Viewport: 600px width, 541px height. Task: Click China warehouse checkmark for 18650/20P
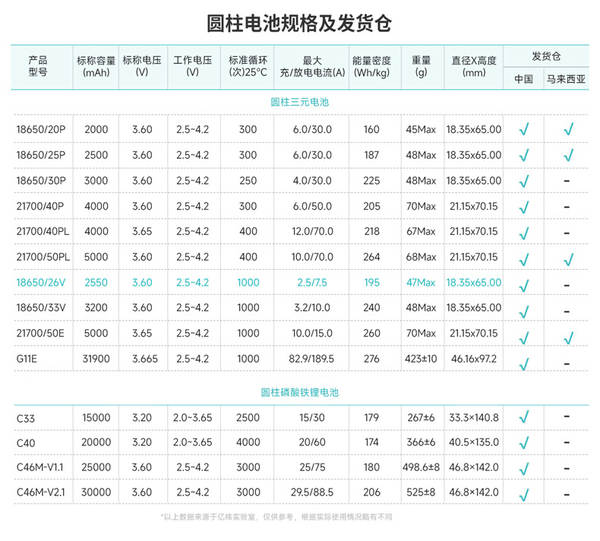pyautogui.click(x=524, y=129)
